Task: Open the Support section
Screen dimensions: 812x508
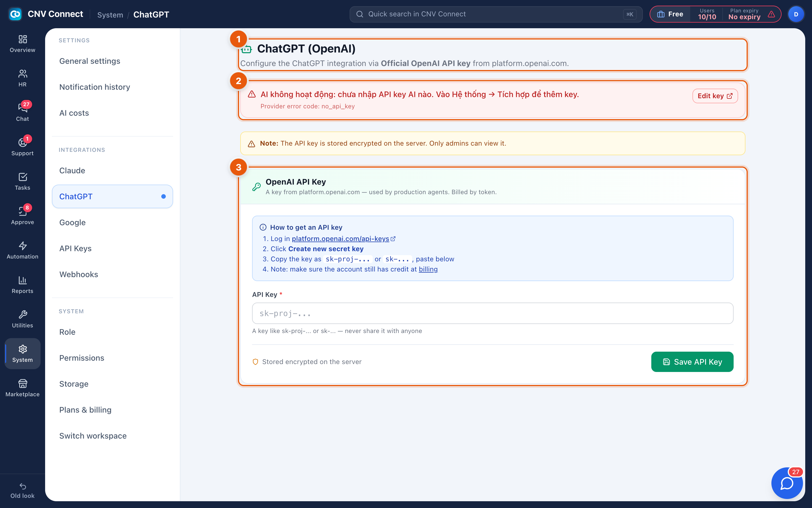Action: click(23, 147)
